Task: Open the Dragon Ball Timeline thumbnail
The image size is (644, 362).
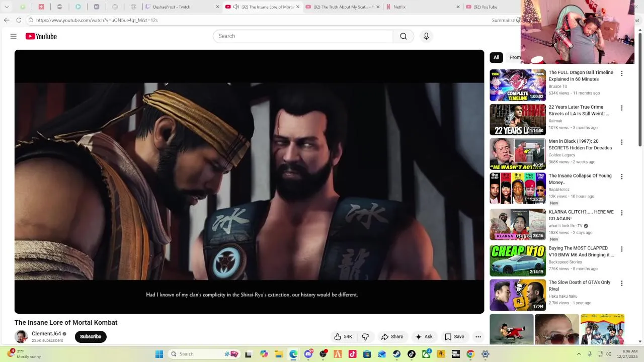Action: (518, 85)
